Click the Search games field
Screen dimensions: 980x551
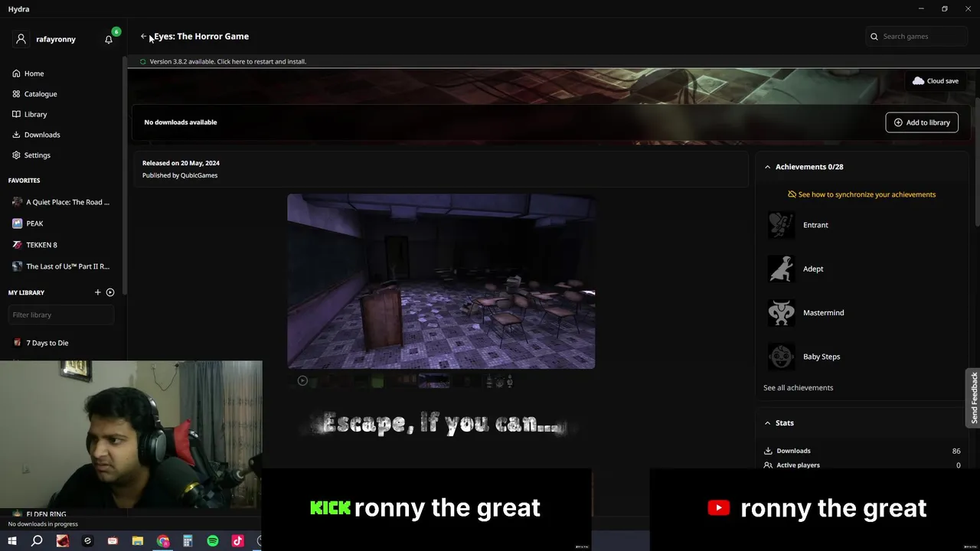916,36
